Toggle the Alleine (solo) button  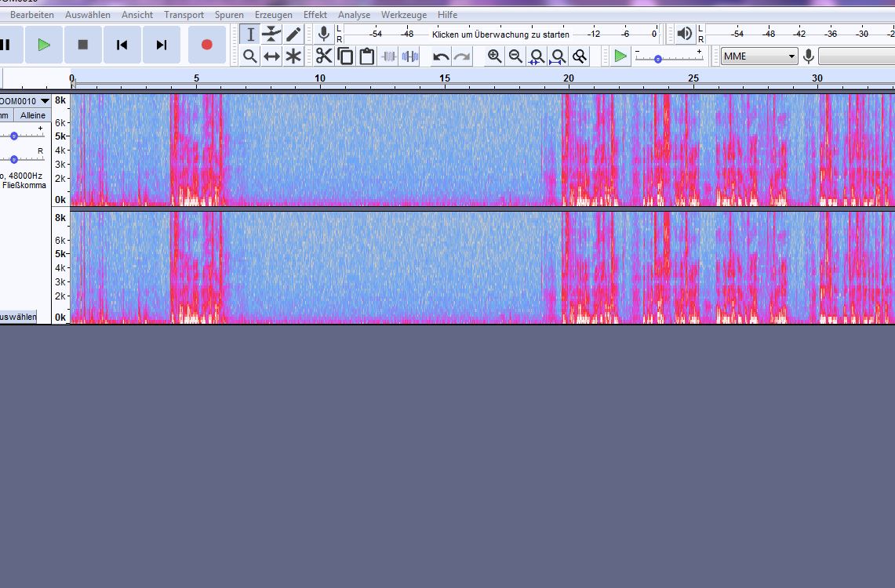point(32,115)
